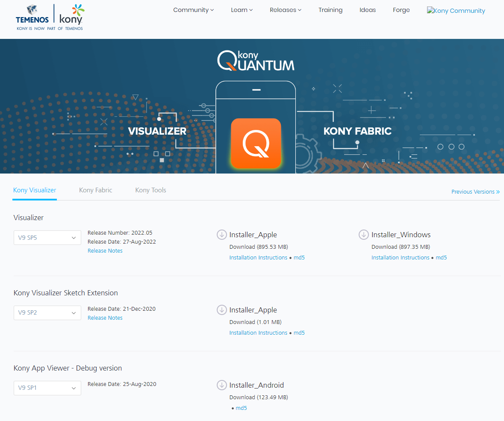
Task: Open Release Notes for Sketch Extension
Action: (105, 318)
